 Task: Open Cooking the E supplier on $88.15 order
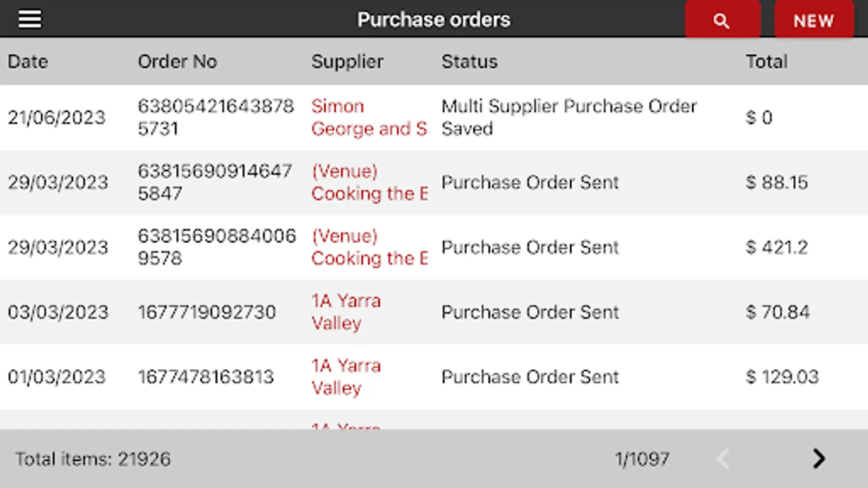tap(369, 183)
